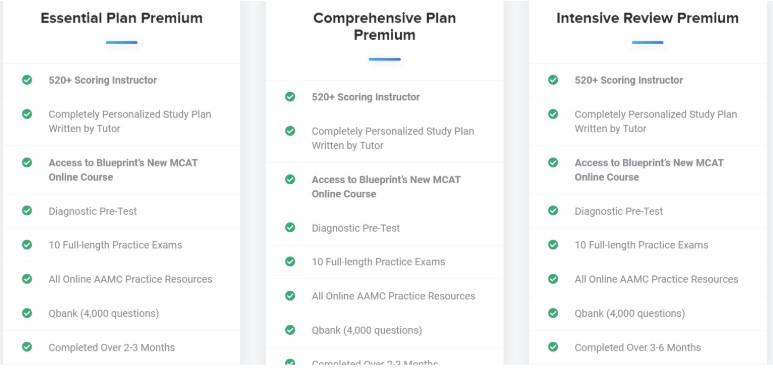The height and width of the screenshot is (373, 773).
Task: Click blue underline beneath Comprehensive Plan Premium title
Action: tap(385, 59)
